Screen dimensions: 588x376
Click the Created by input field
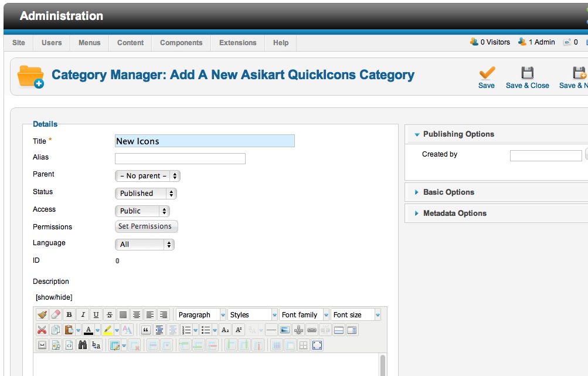pos(546,155)
